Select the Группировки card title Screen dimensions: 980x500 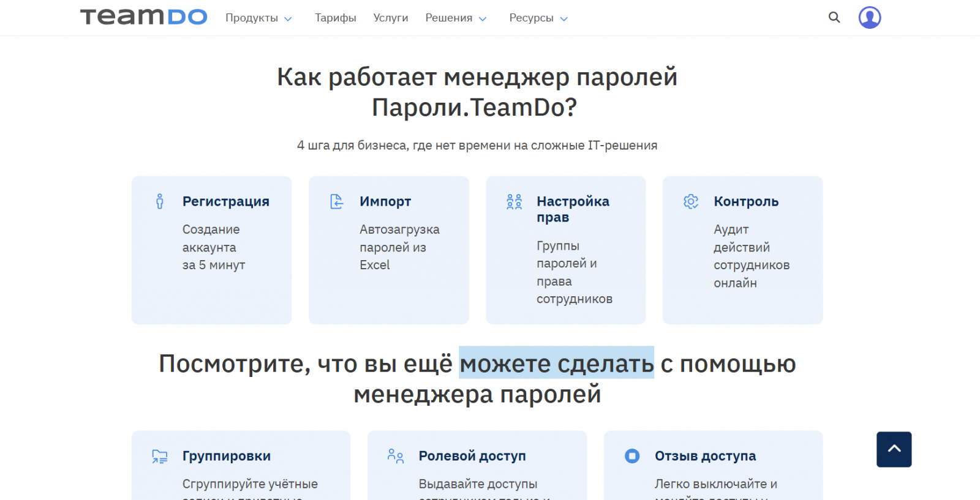pos(227,456)
